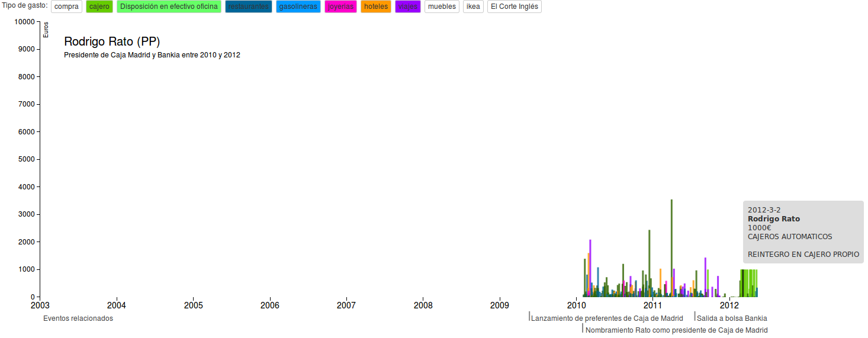The width and height of the screenshot is (868, 338).
Task: Toggle 'Disposición en efectivo oficina' filter
Action: (x=169, y=7)
